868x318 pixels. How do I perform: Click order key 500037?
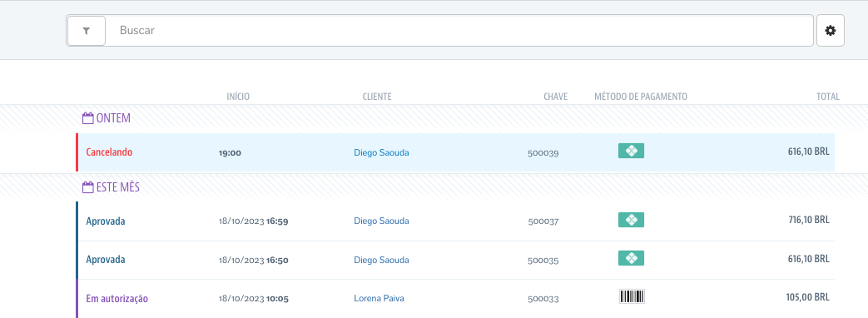(x=543, y=221)
